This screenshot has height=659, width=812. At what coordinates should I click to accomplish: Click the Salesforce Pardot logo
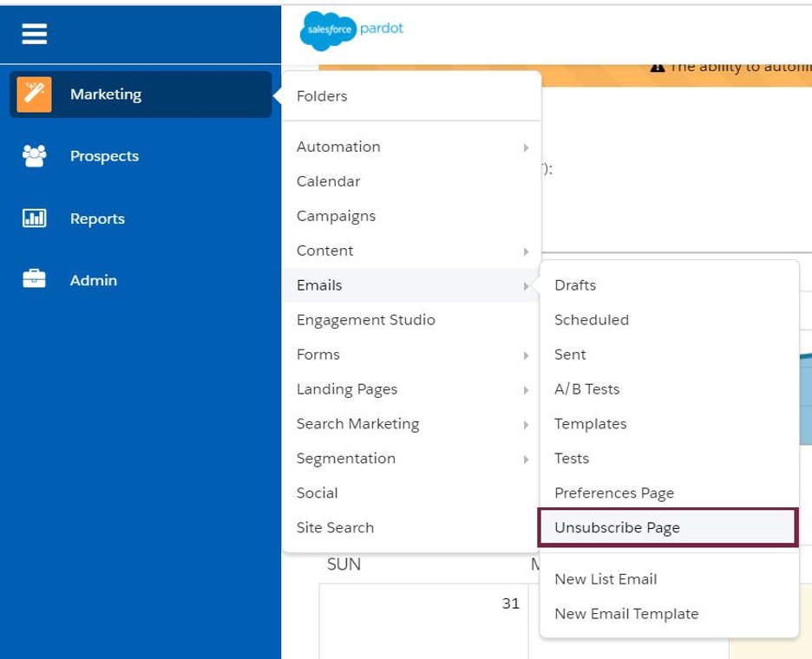coord(351,31)
